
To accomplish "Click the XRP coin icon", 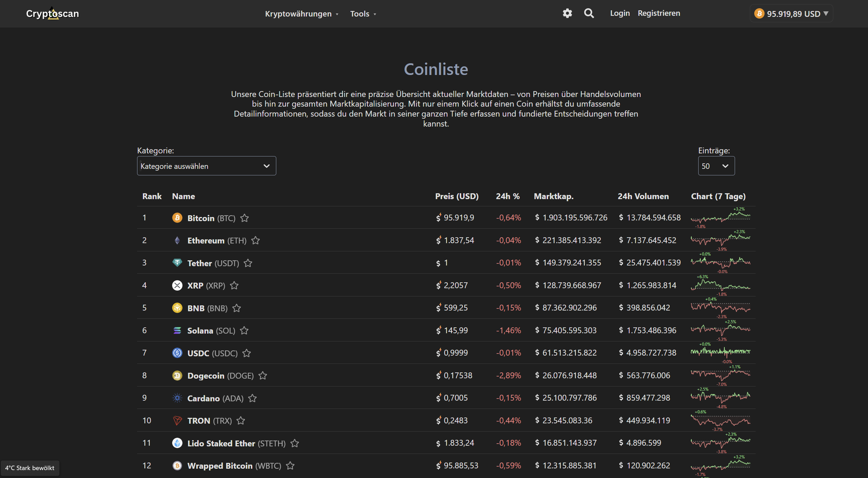I will coord(177,285).
